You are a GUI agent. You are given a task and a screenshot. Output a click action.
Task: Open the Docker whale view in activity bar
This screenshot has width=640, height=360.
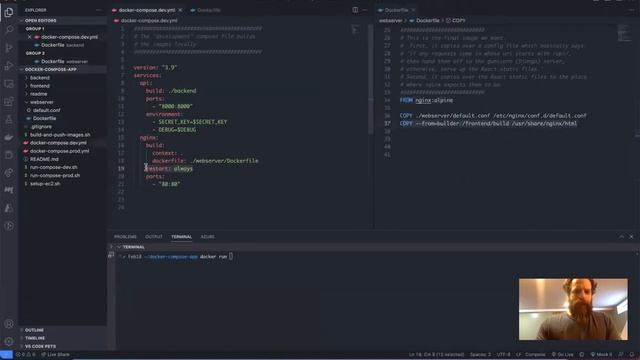coord(9,137)
